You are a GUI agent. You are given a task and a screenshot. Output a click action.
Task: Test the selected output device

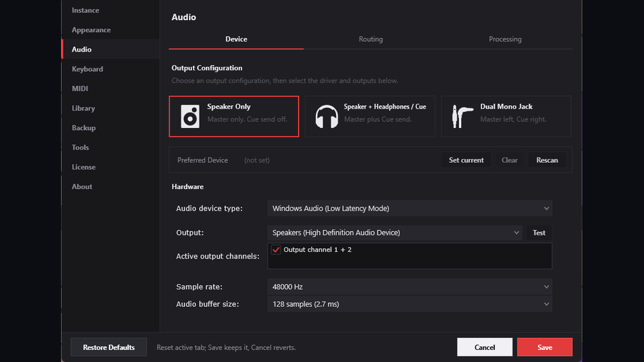click(539, 233)
